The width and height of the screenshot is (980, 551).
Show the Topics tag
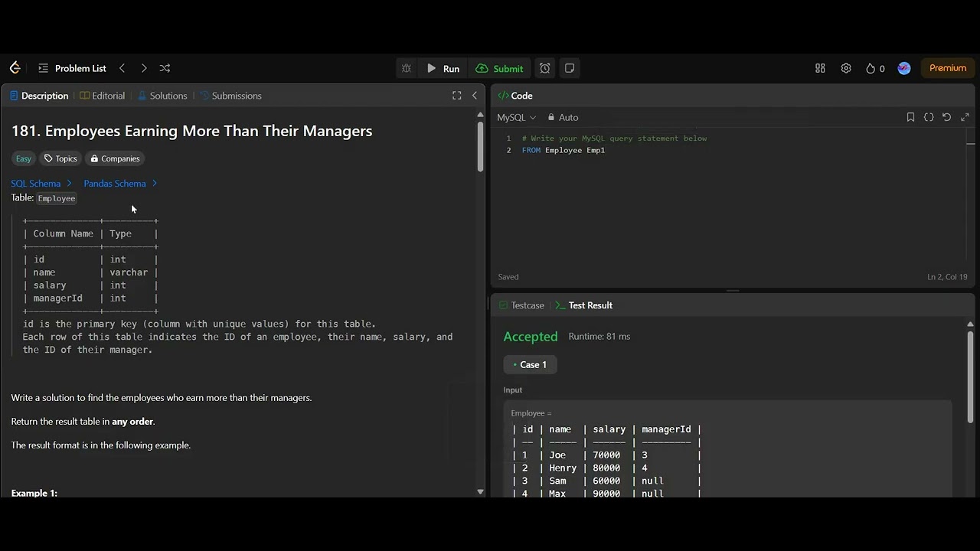tap(60, 158)
